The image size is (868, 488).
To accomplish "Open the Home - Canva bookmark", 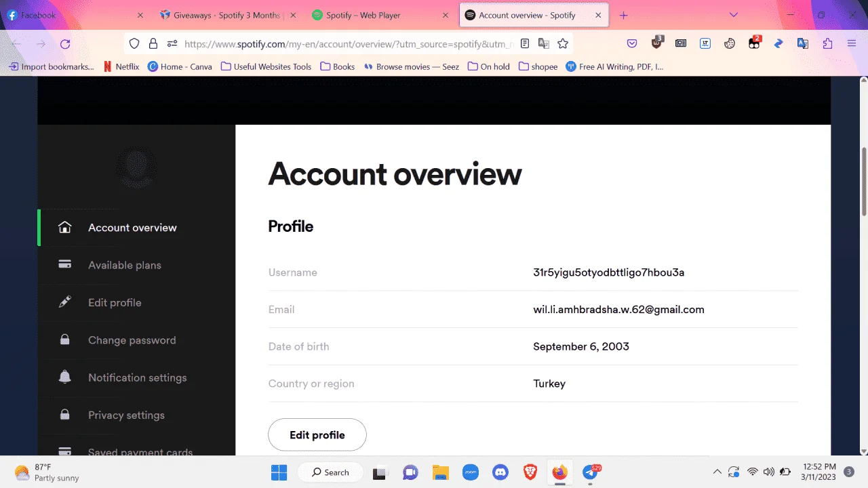I will coord(180,66).
